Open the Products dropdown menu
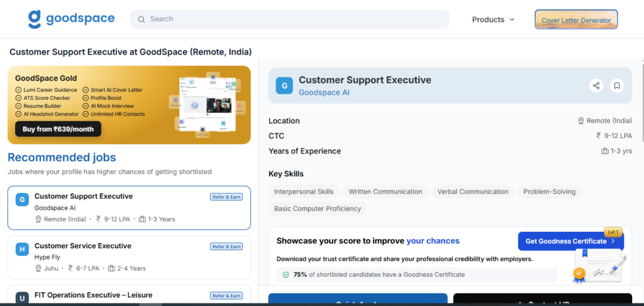 coord(493,19)
